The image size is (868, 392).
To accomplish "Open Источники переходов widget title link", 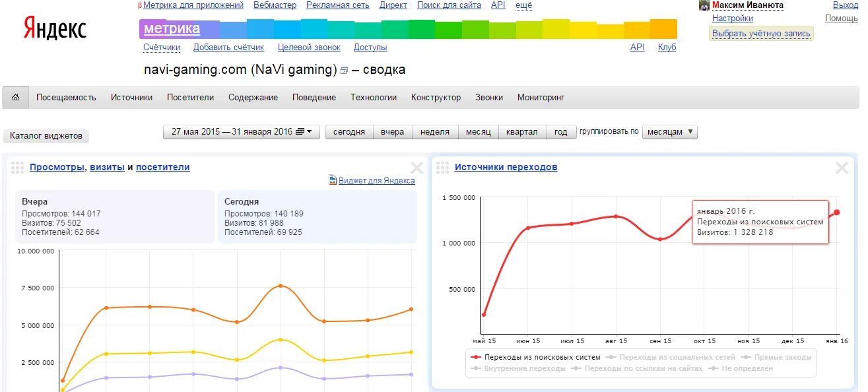I will (x=506, y=168).
